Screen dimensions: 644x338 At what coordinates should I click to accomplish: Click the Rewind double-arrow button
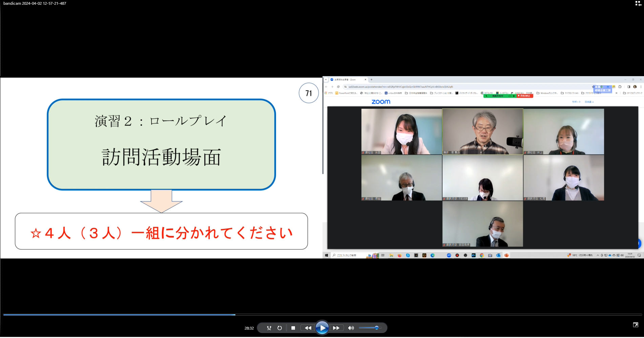pos(308,328)
